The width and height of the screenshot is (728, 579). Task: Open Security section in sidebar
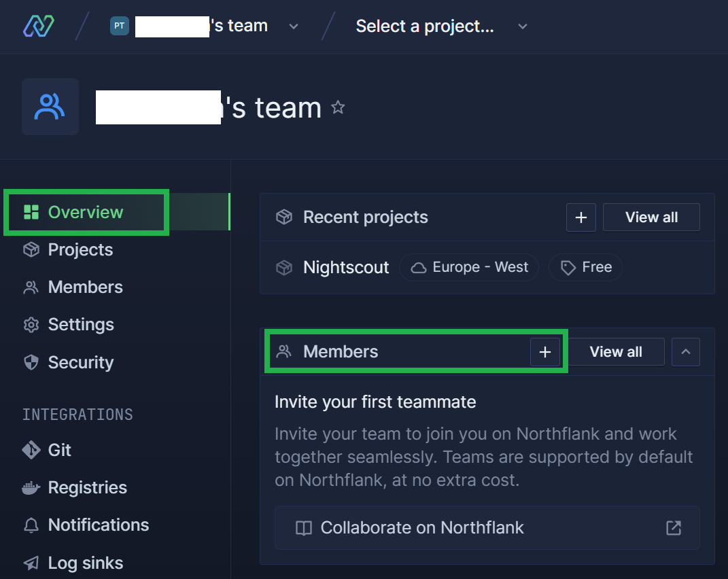[x=68, y=362]
